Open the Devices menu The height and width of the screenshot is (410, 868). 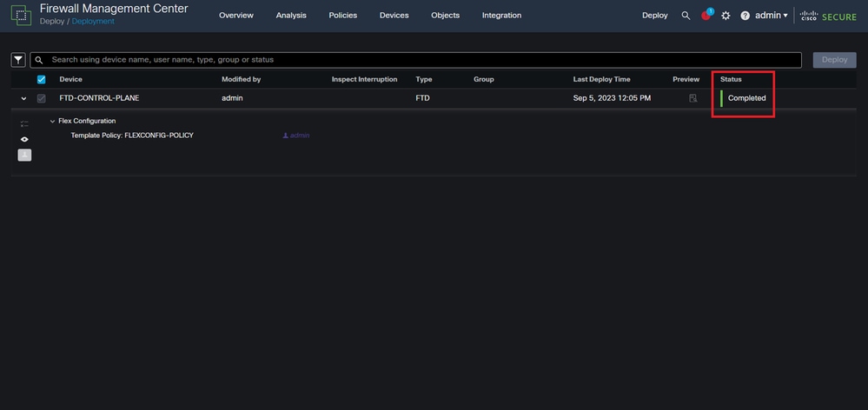point(394,16)
